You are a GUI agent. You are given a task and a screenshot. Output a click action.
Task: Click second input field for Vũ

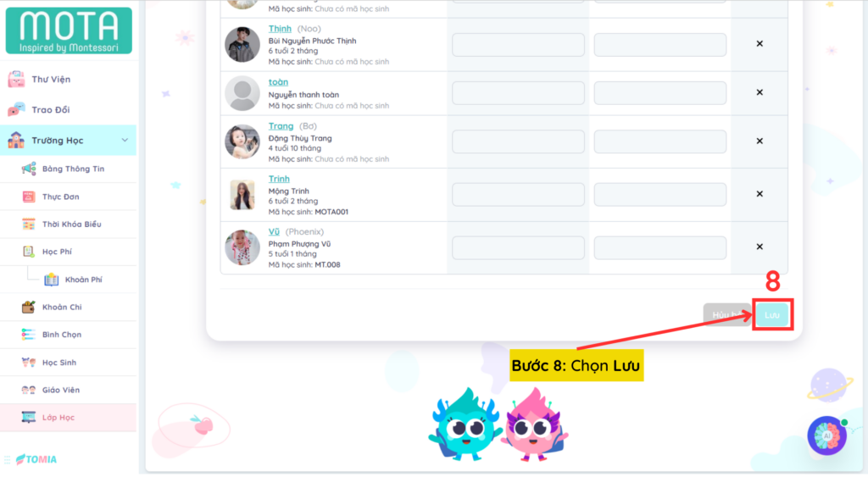(659, 248)
